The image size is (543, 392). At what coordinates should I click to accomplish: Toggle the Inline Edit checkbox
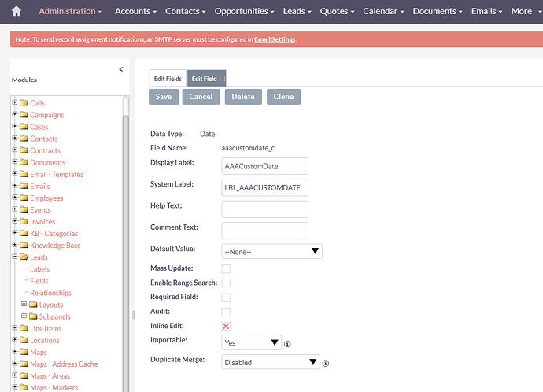click(226, 326)
